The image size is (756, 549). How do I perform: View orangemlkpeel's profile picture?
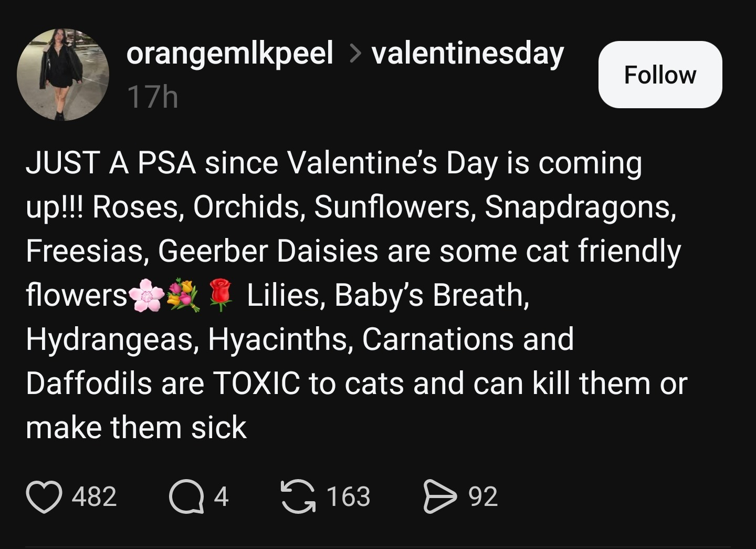pyautogui.click(x=63, y=75)
